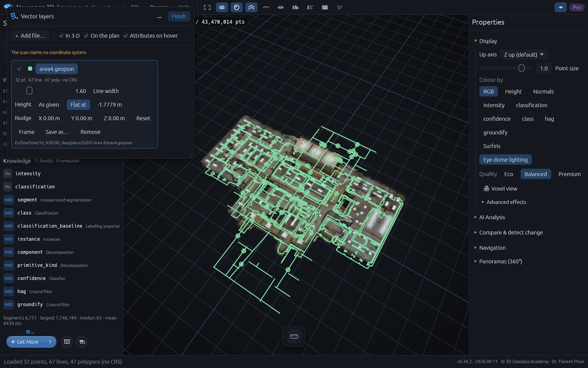The width and height of the screenshot is (588, 368).
Task: Expand Compare & detect change section
Action: (x=508, y=232)
